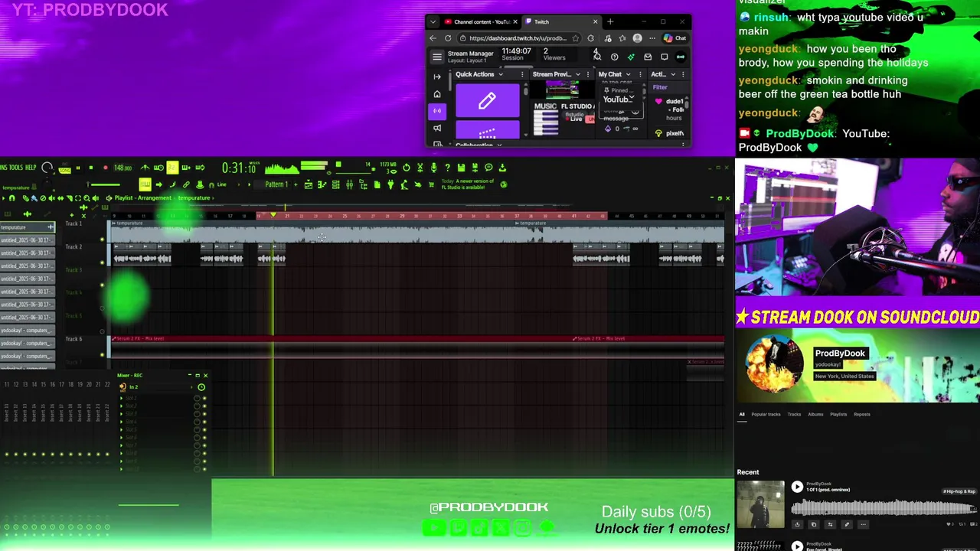Open the Popular tracks tab on SoundCloud

766,414
